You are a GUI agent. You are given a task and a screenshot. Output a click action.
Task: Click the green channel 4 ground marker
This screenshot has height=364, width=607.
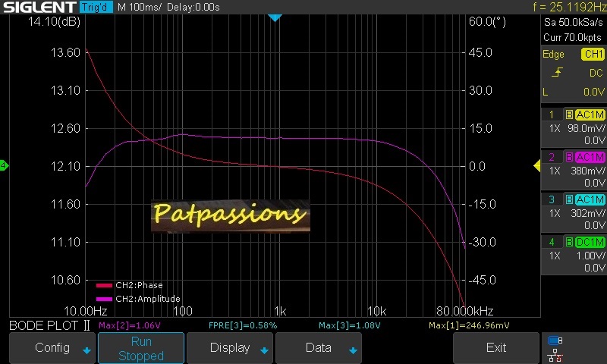point(4,166)
